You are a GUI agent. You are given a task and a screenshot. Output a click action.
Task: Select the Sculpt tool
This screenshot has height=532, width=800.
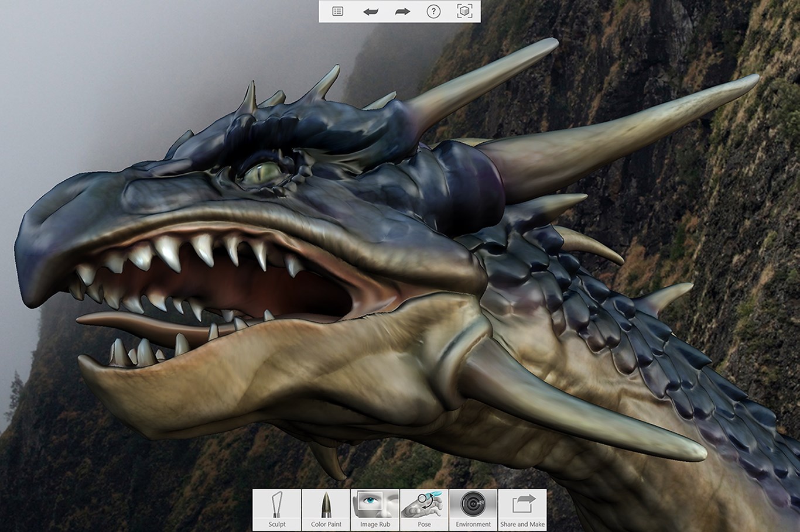click(277, 510)
